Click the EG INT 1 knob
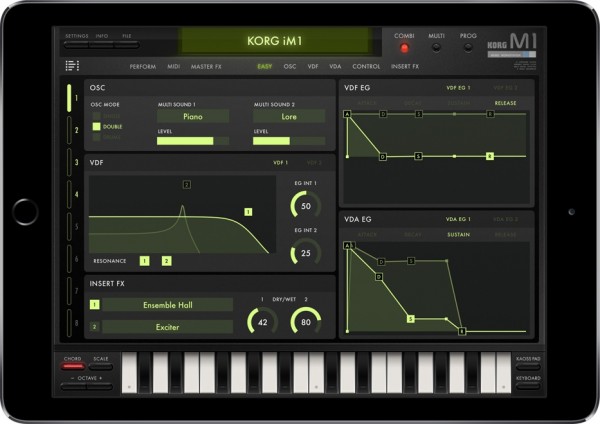 click(x=305, y=205)
